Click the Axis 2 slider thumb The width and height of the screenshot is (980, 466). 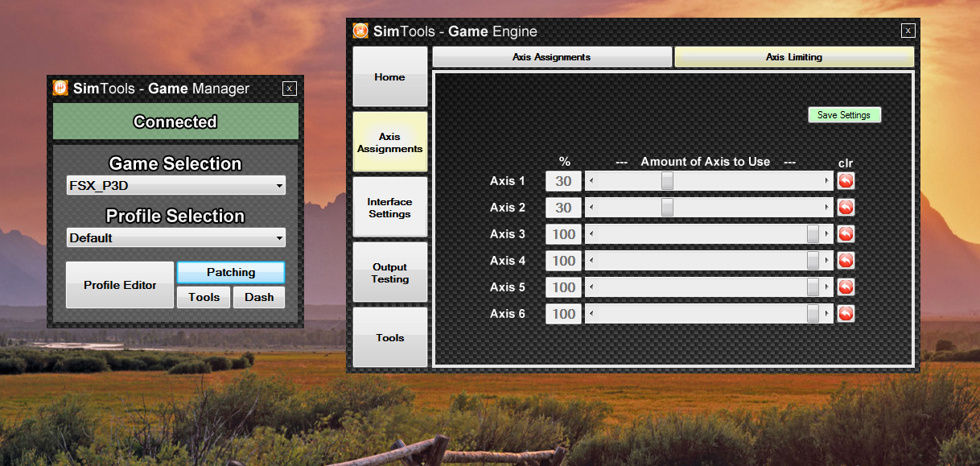pos(667,208)
